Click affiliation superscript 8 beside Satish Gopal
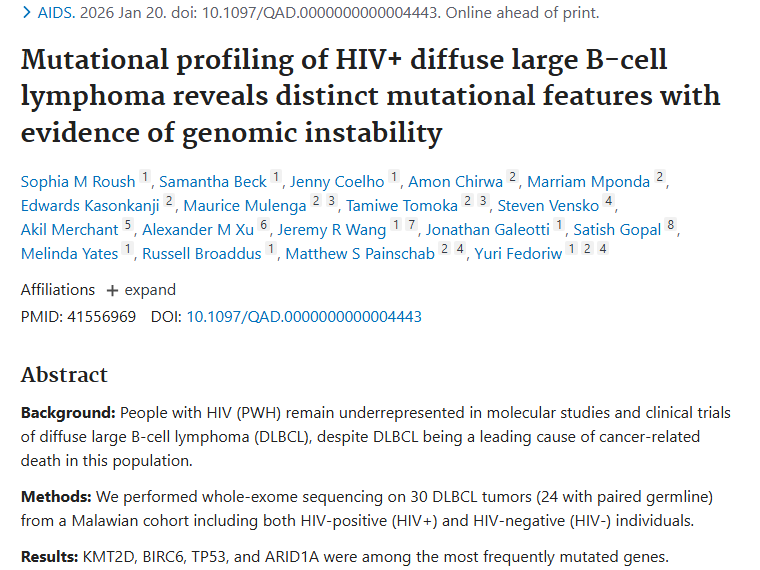760x570 pixels. [671, 227]
